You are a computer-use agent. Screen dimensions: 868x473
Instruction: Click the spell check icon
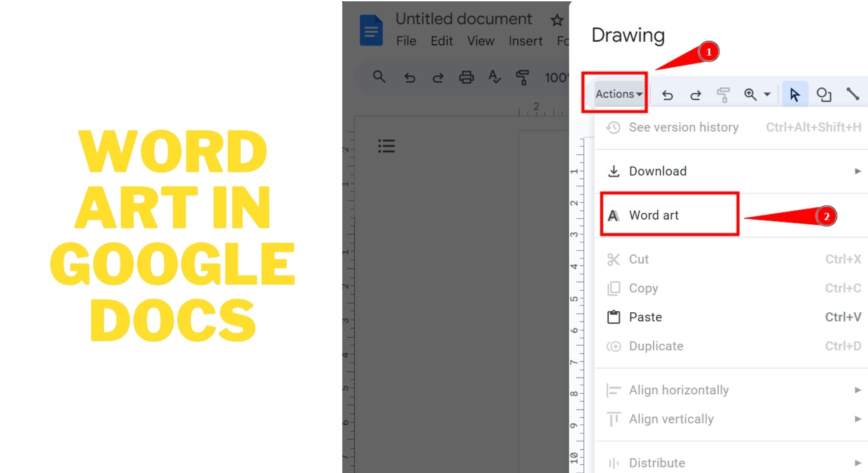point(494,77)
